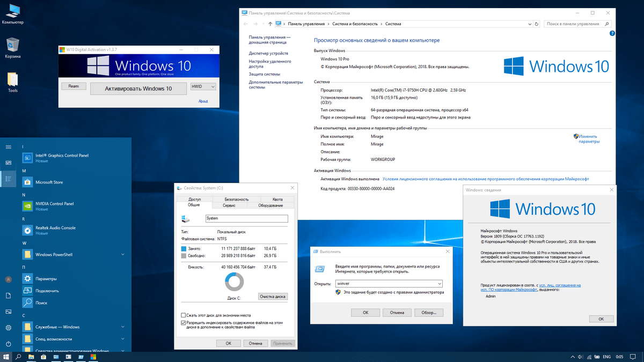Open the Tools folder on the desktop

13,82
